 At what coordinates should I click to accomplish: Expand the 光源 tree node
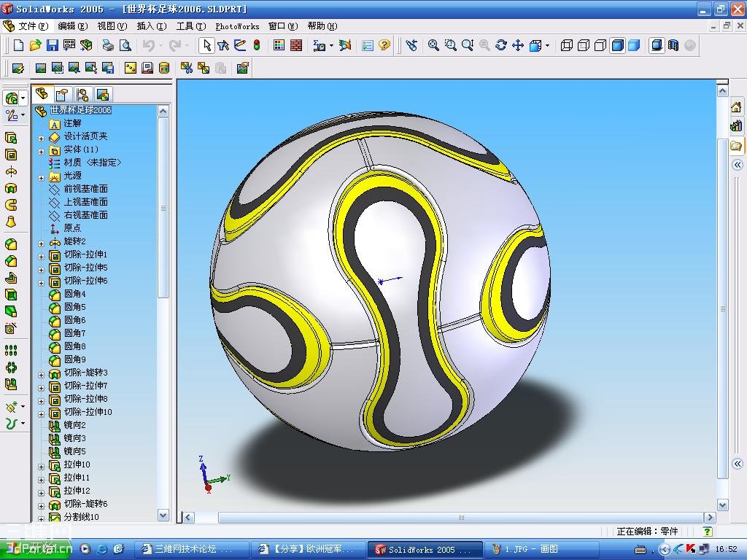pyautogui.click(x=41, y=178)
